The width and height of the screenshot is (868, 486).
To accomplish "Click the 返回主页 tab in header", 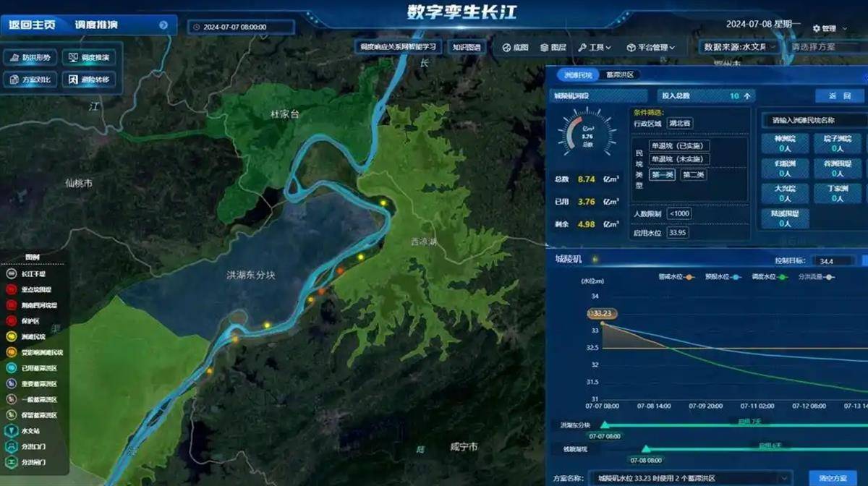I will pos(33,25).
